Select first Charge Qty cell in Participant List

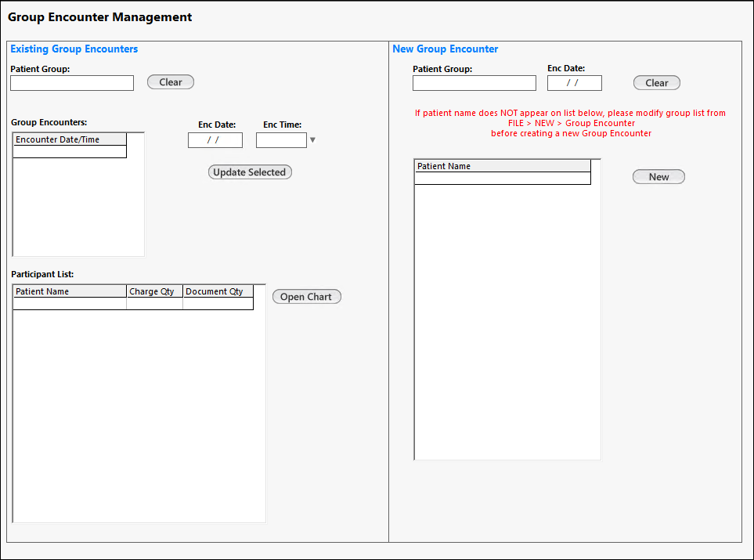pos(154,304)
